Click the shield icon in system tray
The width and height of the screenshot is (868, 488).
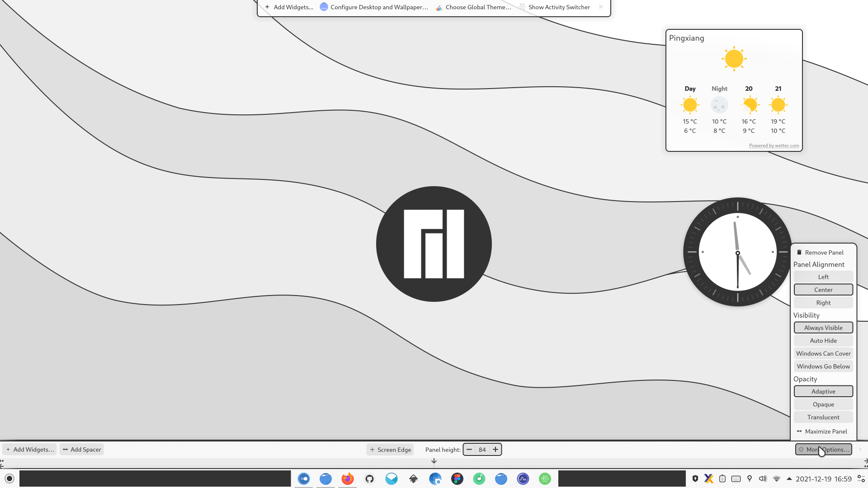click(695, 479)
